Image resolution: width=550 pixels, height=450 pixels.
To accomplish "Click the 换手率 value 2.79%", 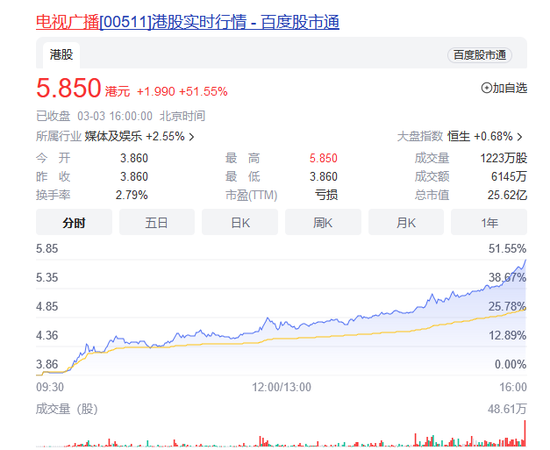I will tap(132, 195).
